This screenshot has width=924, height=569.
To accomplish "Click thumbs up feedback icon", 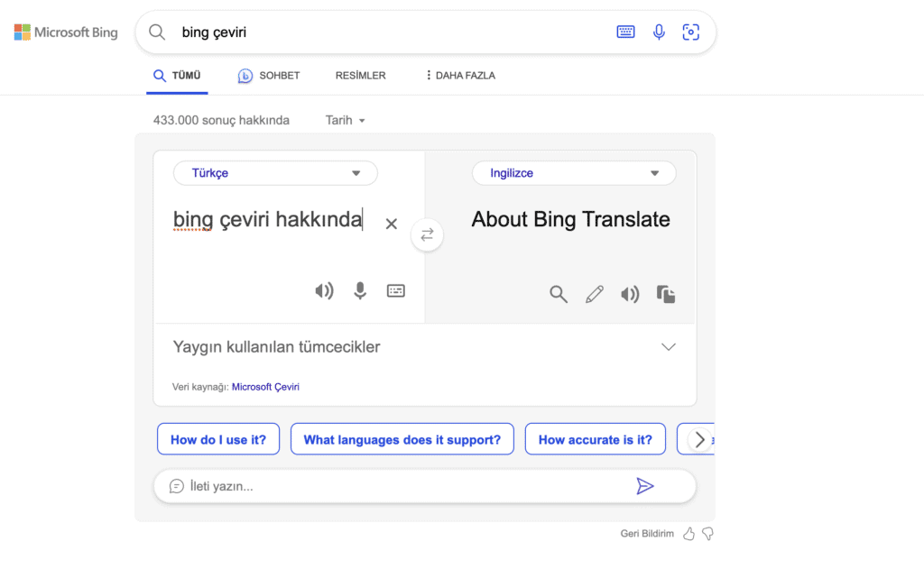I will [x=688, y=534].
